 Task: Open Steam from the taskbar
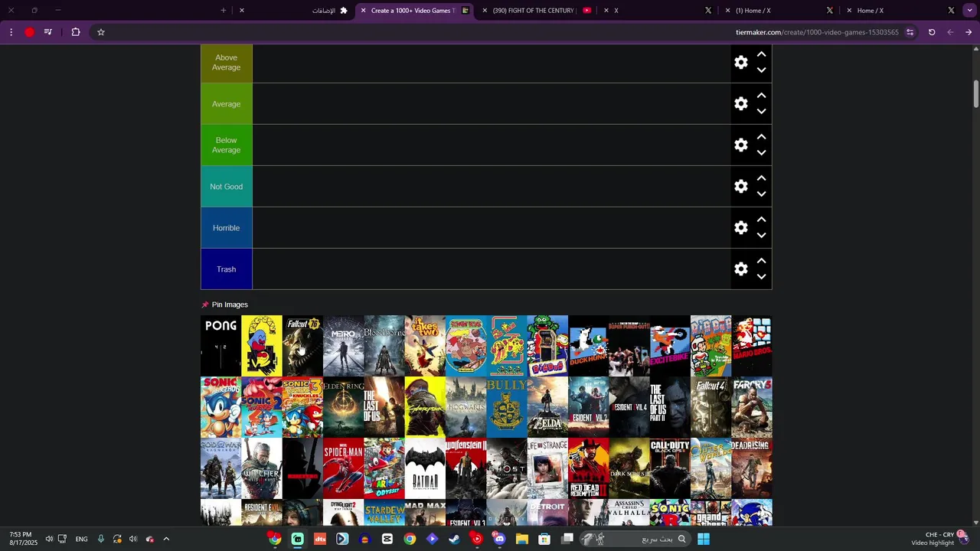pyautogui.click(x=454, y=539)
